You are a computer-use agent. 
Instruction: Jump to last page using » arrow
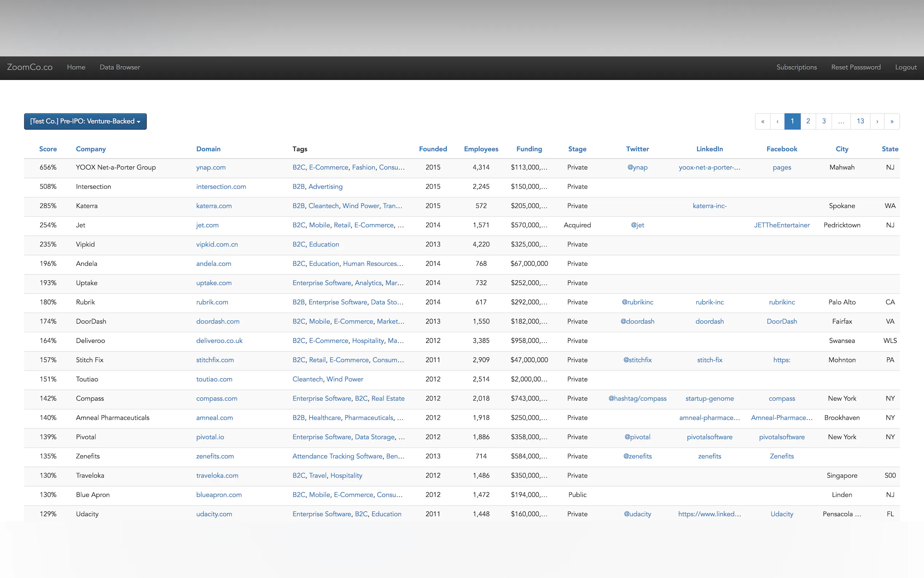click(x=892, y=121)
